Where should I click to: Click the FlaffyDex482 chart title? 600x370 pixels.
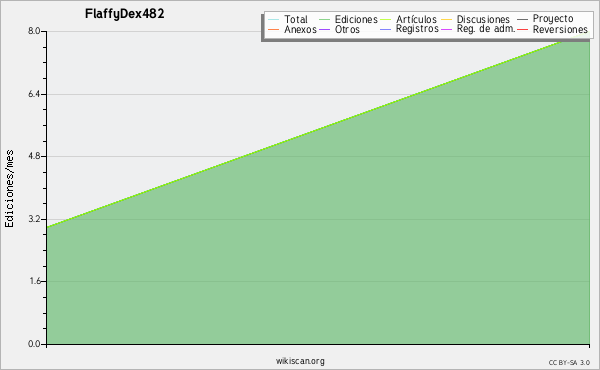125,14
